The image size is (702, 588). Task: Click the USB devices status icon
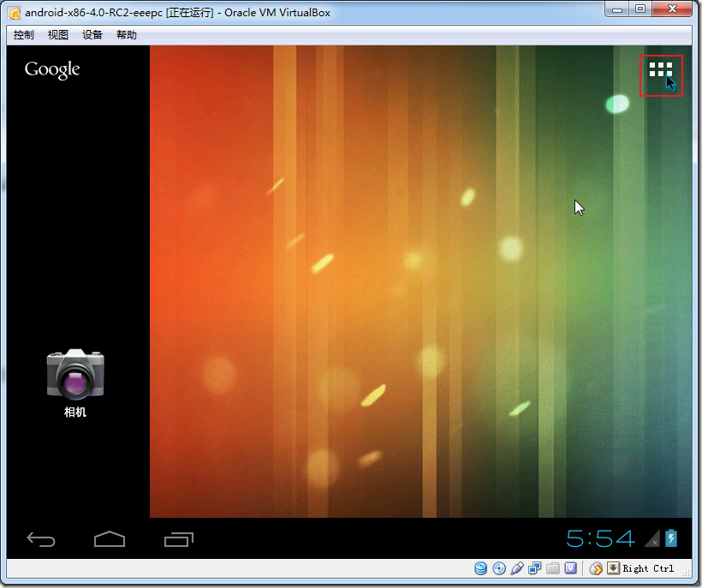[x=516, y=568]
